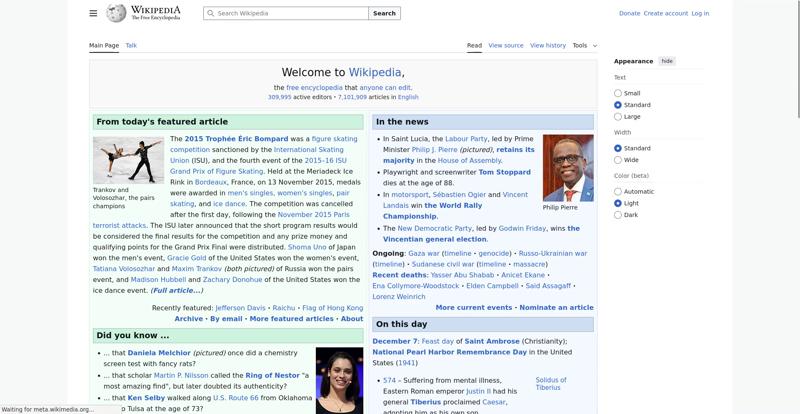
Task: Click the magnifying glass search icon
Action: point(210,14)
